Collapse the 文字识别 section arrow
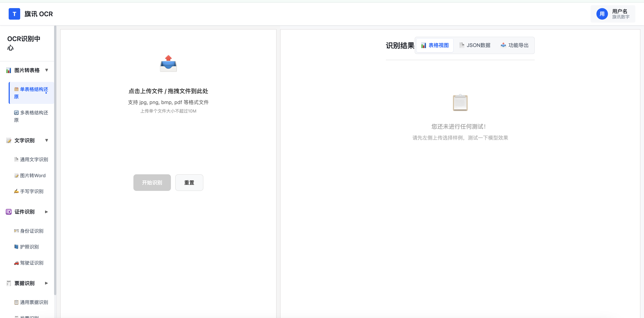644x318 pixels. coord(47,140)
